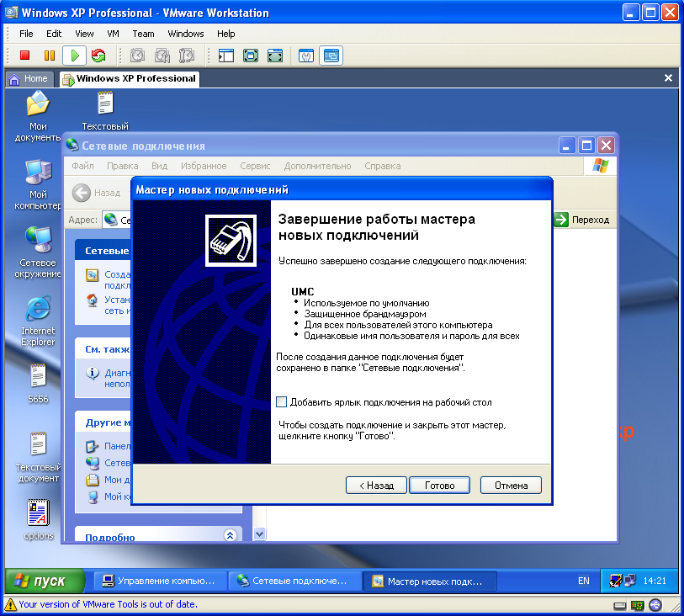The image size is (684, 616).
Task: Click the first system tray icon beside EN
Action: pos(616,581)
